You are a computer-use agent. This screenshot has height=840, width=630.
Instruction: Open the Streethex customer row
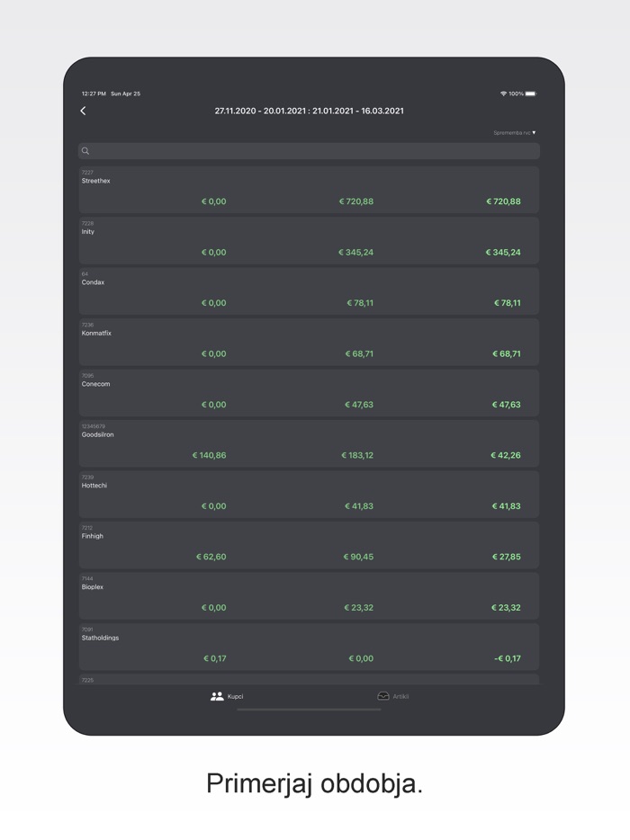click(x=309, y=189)
